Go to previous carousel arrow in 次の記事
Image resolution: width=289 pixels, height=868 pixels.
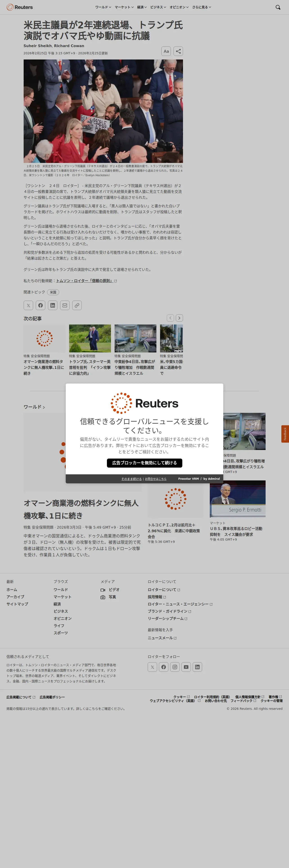171,318
